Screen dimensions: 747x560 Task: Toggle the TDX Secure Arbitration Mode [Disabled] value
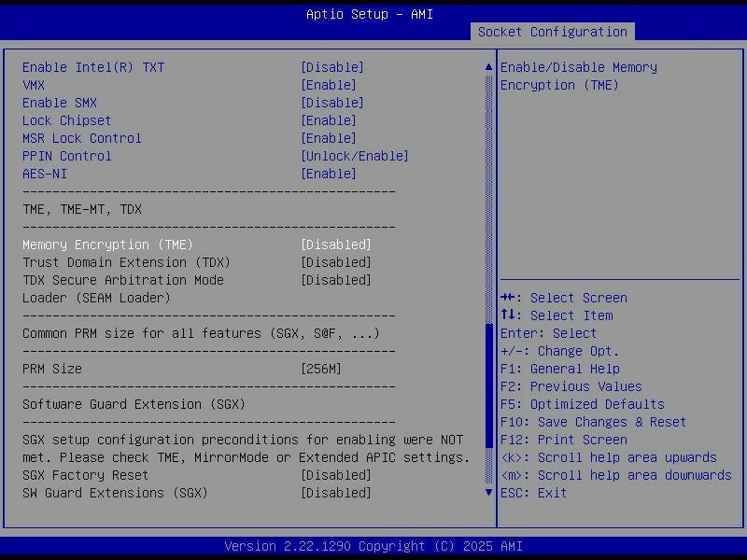(336, 280)
